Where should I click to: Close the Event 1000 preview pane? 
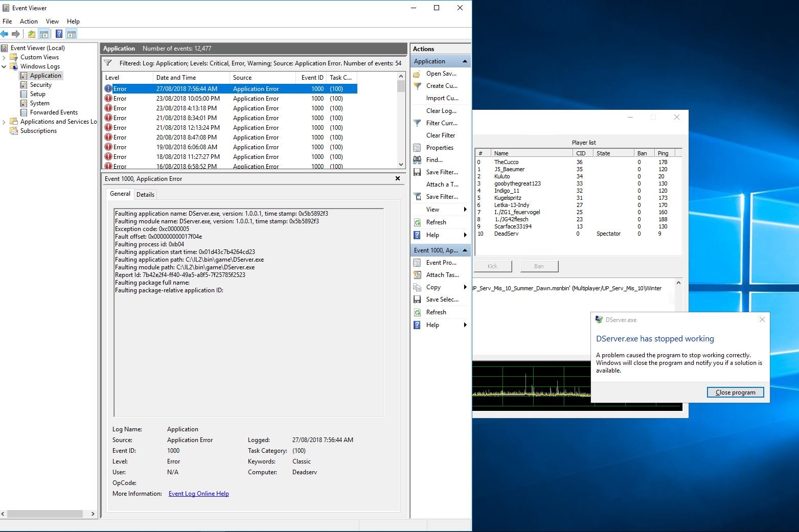tap(398, 179)
